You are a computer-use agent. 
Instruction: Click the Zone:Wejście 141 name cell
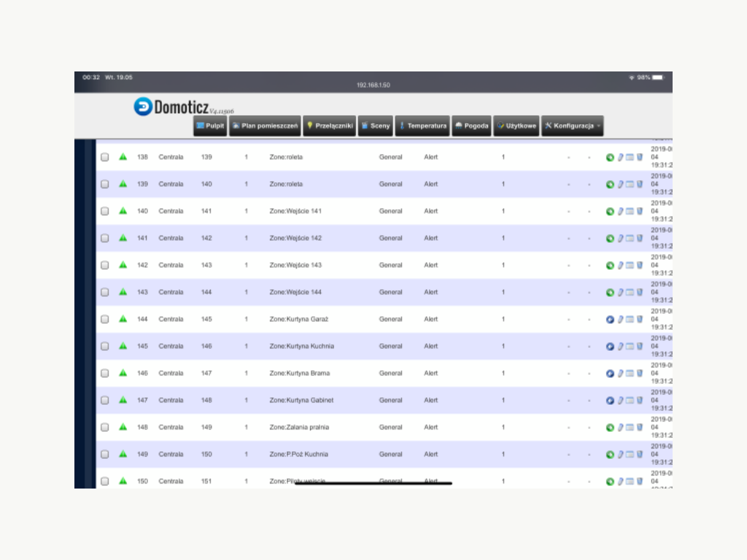coord(295,211)
